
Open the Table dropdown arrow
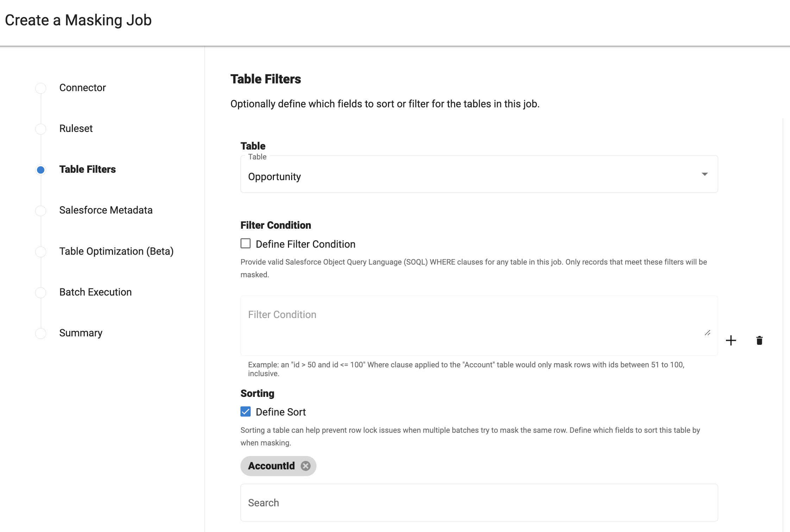(x=704, y=174)
